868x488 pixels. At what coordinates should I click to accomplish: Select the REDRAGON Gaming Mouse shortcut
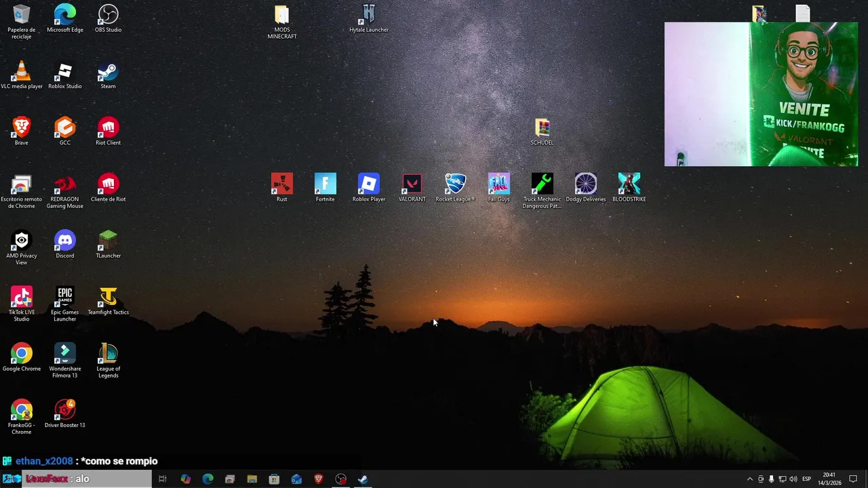tap(65, 191)
